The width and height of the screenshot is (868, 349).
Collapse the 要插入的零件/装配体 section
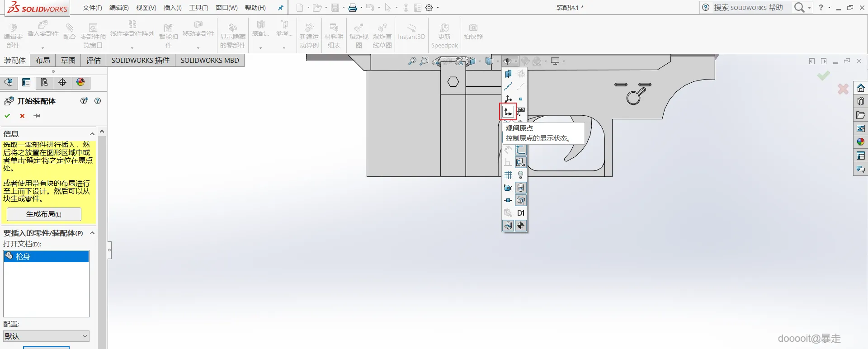92,233
